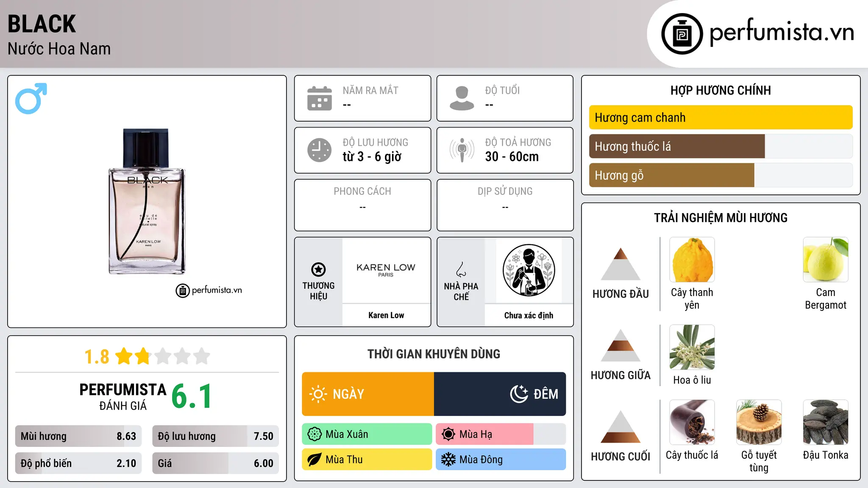Click the TRẢI NGHIỆM MÙI HƯƠNG heading
The image size is (868, 488).
tap(721, 218)
